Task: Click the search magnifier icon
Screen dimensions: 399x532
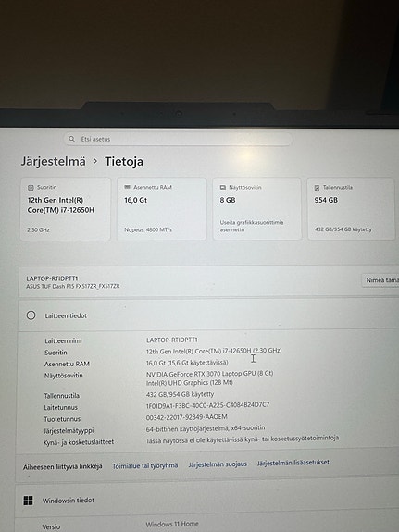Action: tap(71, 139)
